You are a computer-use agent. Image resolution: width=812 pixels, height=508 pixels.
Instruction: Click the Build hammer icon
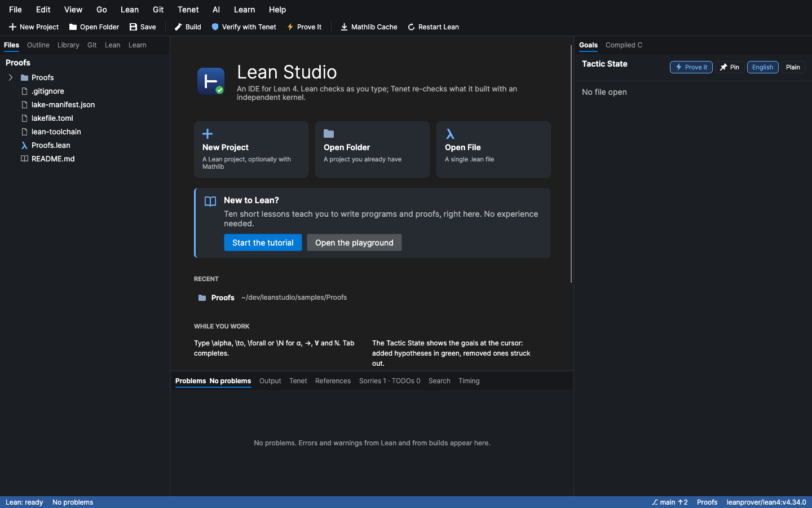(178, 27)
